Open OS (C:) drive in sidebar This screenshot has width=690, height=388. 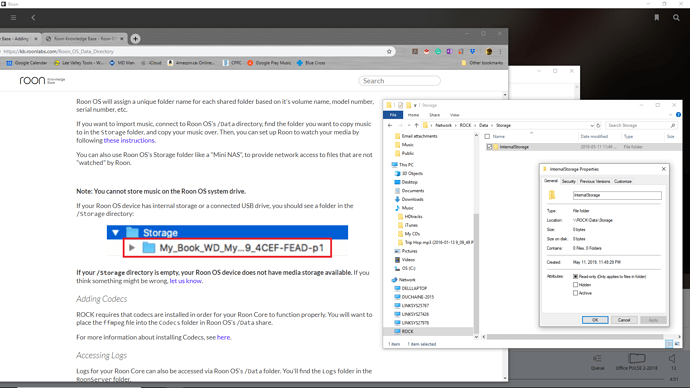pos(405,268)
